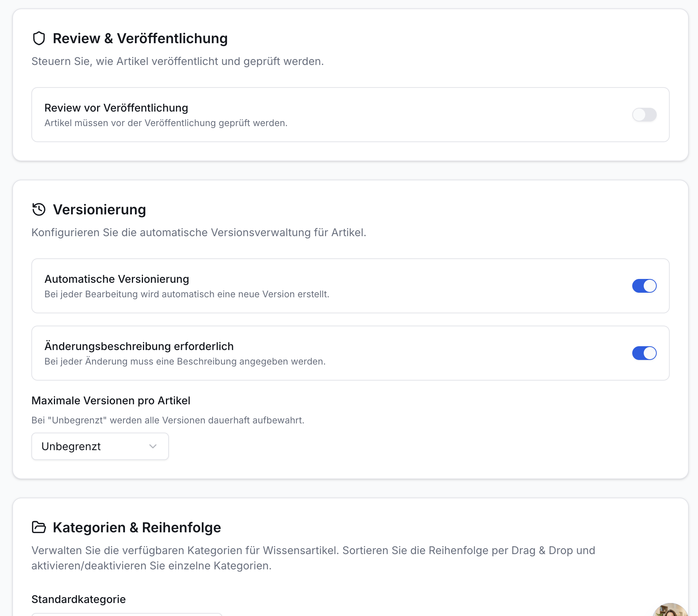698x616 pixels.
Task: Open the Unbegrenzt versions dropdown
Action: [100, 446]
